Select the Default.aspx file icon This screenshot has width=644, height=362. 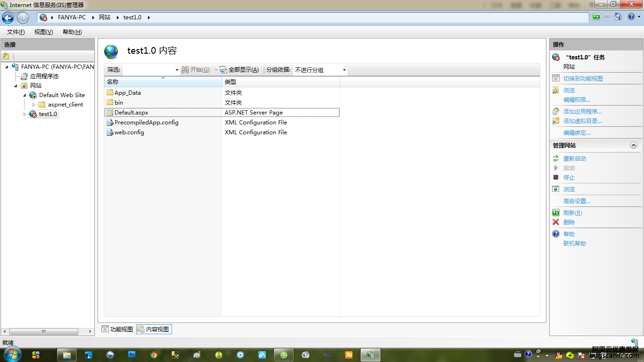(110, 113)
